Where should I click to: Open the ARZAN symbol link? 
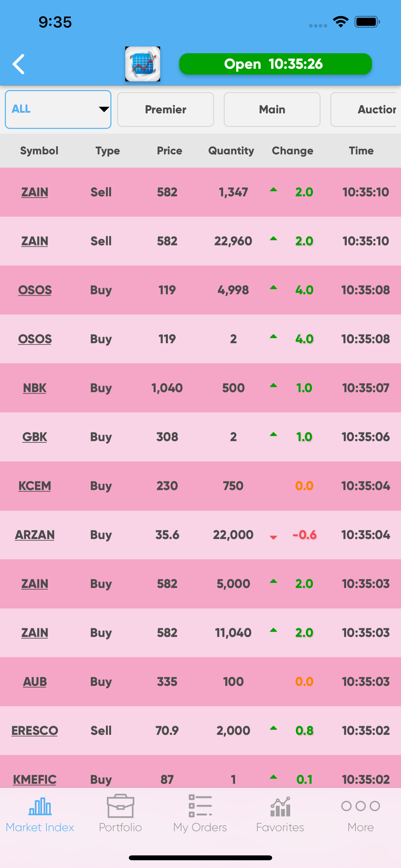35,535
